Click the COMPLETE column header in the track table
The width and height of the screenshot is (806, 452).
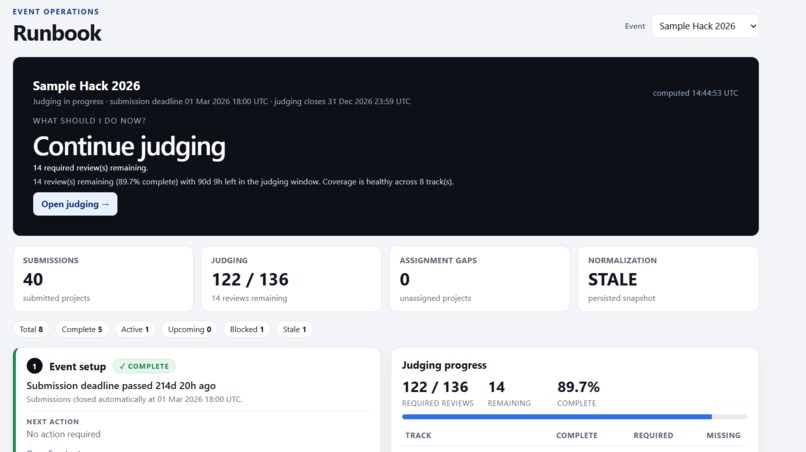pos(577,436)
